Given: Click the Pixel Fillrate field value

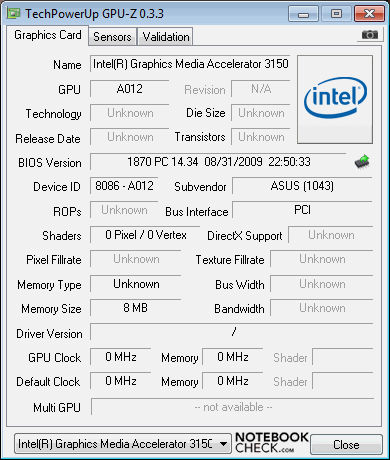Looking at the screenshot, I should click(135, 259).
